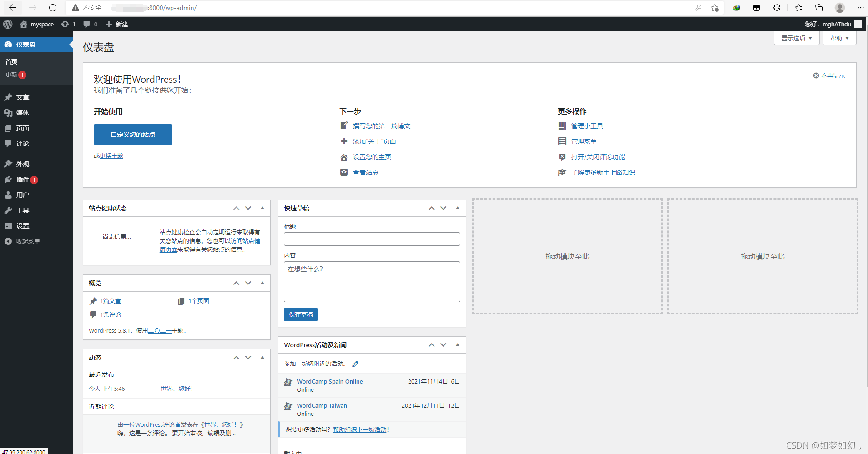Click the WordCamp Spain Online event icon

coord(288,382)
